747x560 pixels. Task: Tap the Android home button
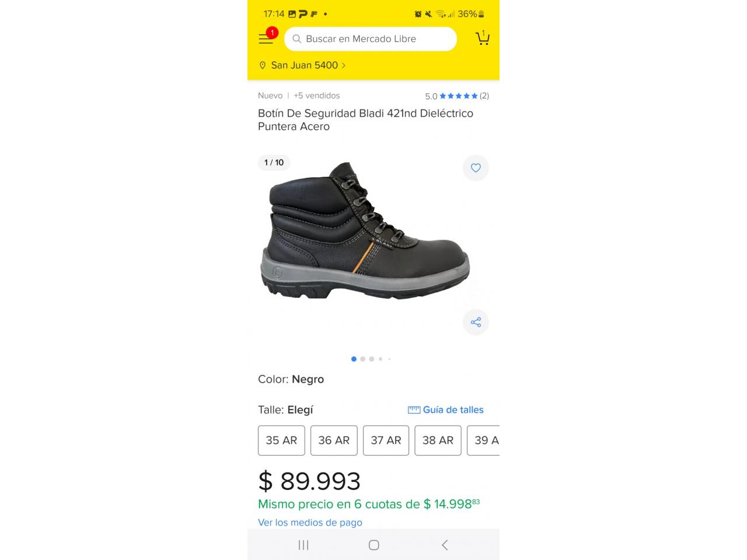click(373, 545)
